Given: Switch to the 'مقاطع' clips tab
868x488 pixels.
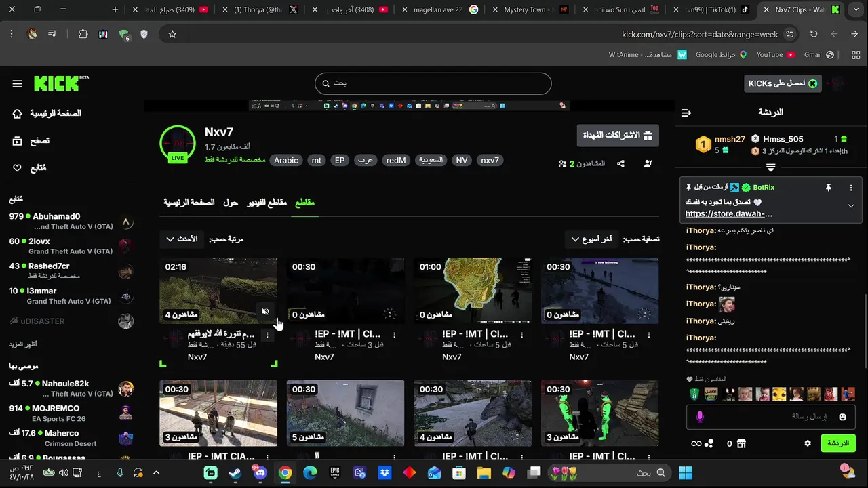Looking at the screenshot, I should (304, 203).
